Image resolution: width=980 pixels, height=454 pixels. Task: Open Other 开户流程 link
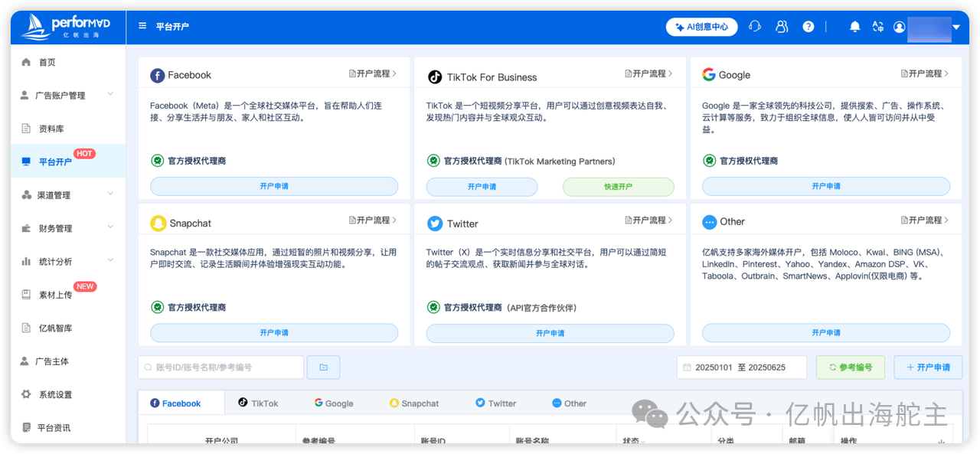coord(925,220)
